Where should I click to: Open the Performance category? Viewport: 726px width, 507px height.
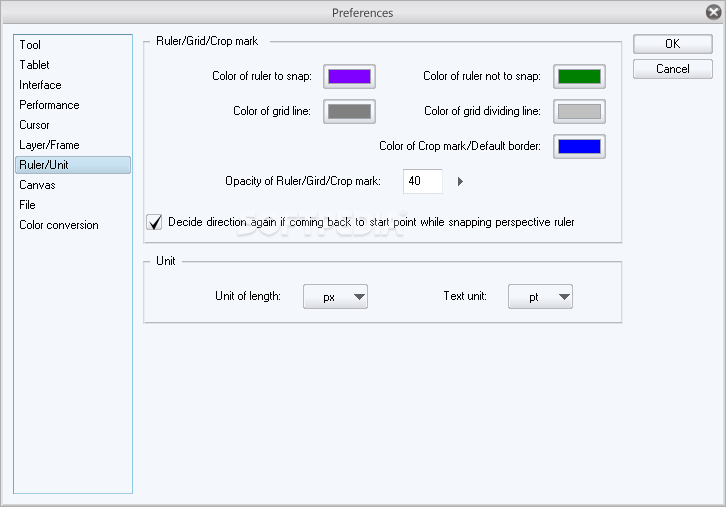coord(73,105)
